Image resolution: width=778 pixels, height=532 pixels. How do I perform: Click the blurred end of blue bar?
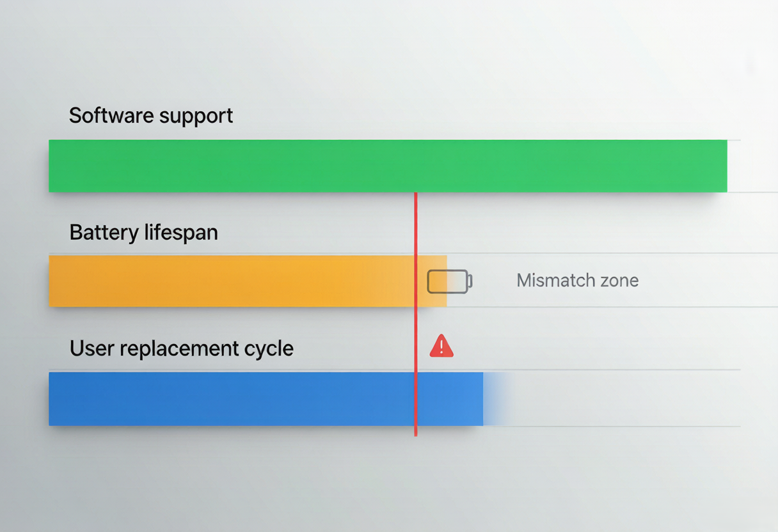(496, 398)
